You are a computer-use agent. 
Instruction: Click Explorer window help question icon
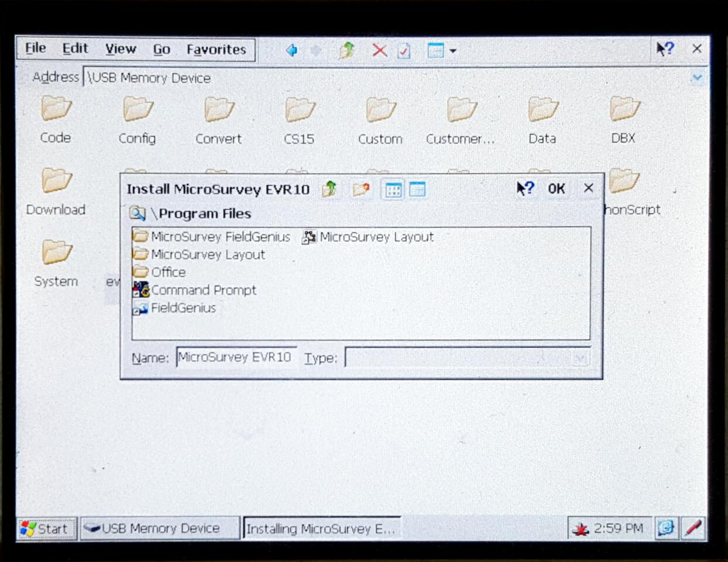(665, 49)
